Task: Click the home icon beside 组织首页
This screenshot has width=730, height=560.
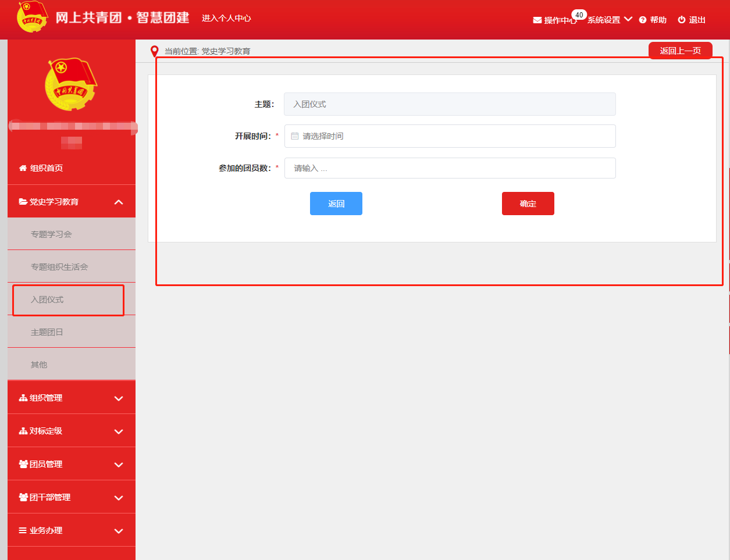Action: (x=23, y=168)
